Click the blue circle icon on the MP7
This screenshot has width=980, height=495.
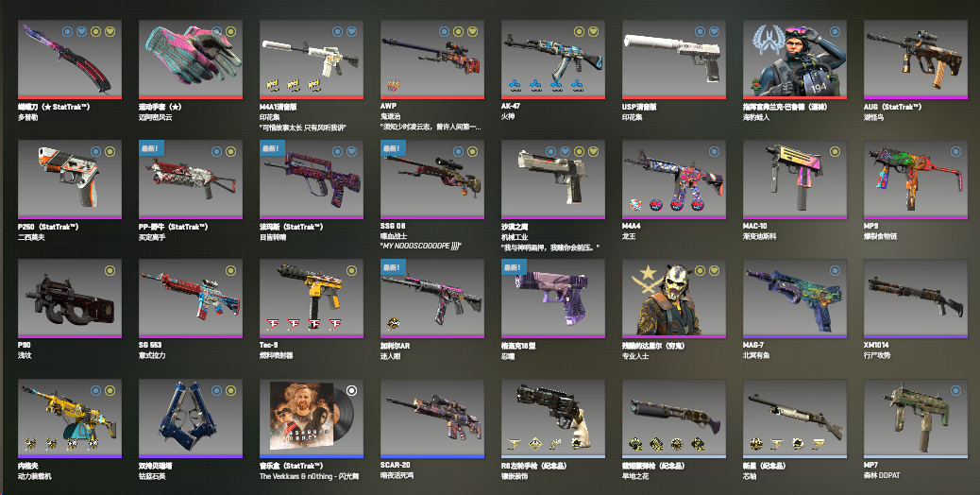955,391
